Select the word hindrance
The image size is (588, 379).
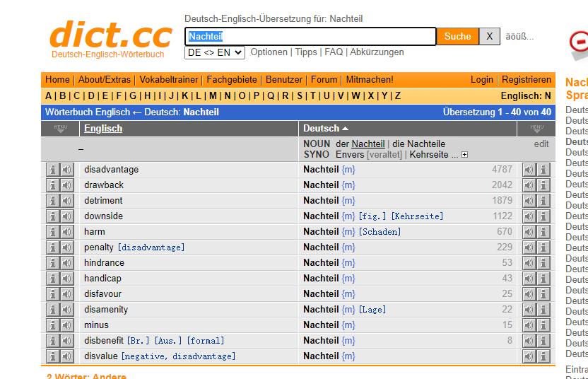105,262
